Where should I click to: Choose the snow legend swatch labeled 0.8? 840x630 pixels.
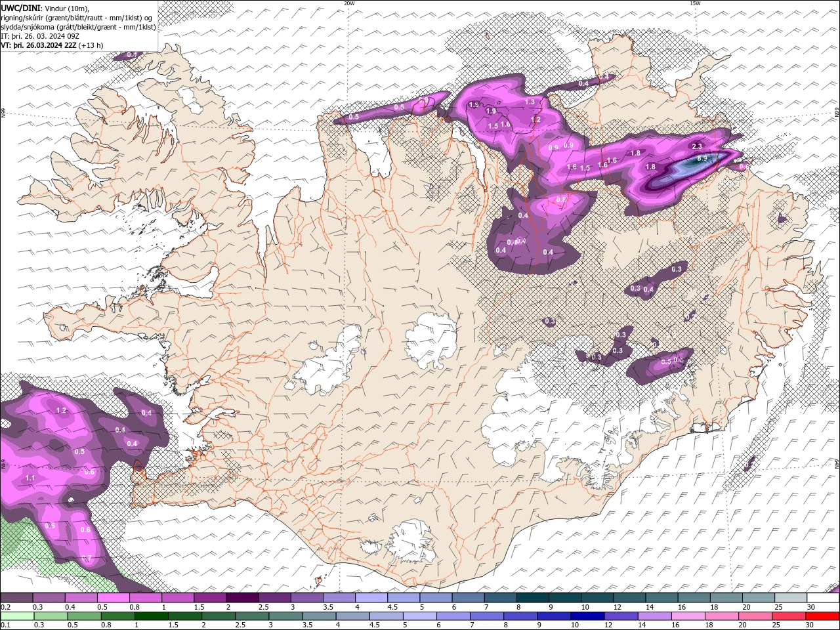point(146,598)
